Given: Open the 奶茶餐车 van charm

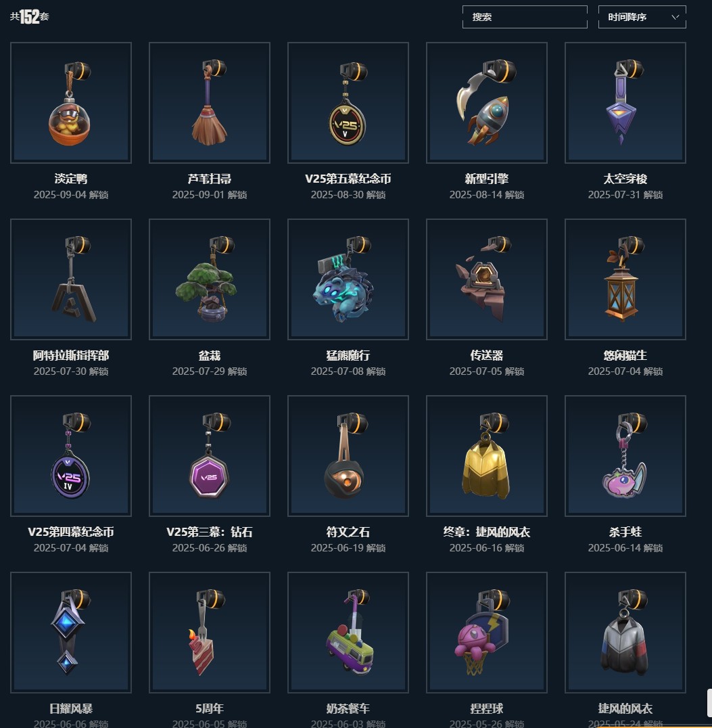Looking at the screenshot, I should [348, 633].
